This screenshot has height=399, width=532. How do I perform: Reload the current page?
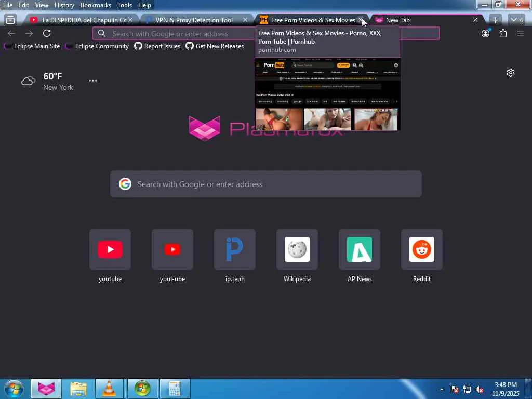coord(47,33)
